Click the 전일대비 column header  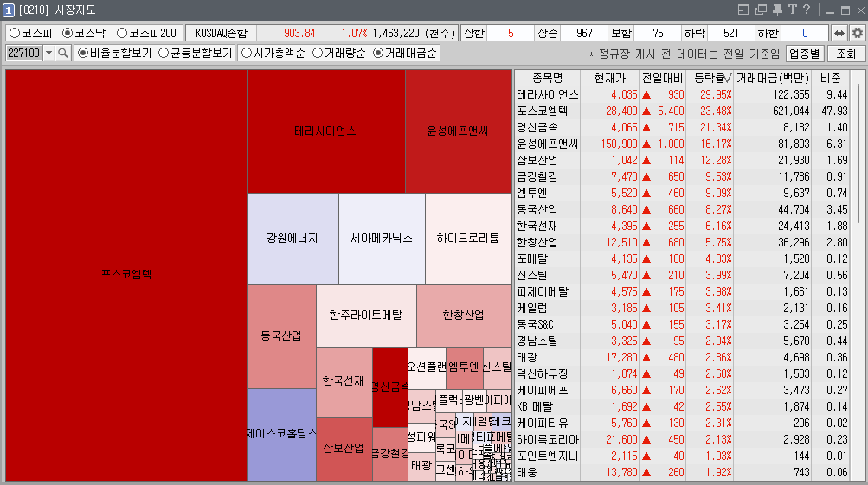[x=662, y=79]
